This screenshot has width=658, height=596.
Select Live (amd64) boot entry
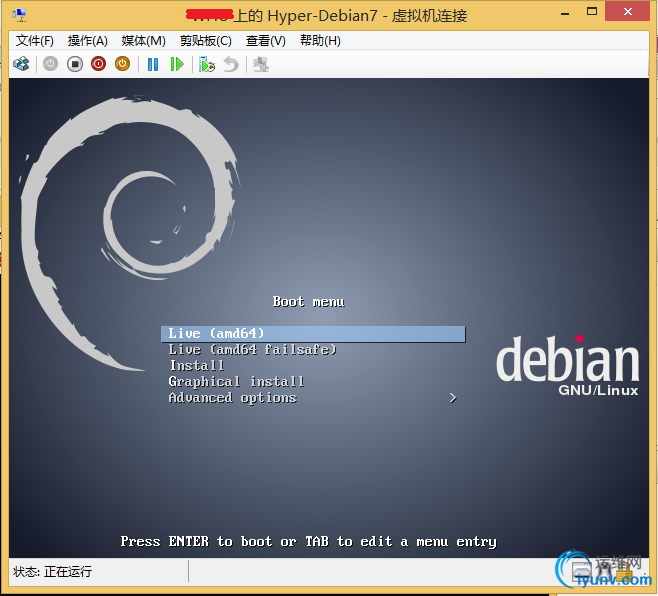coord(313,334)
